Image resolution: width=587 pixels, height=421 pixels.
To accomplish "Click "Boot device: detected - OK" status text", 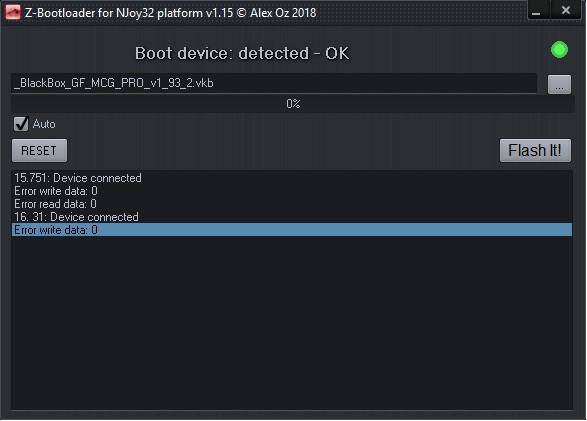I will (242, 53).
